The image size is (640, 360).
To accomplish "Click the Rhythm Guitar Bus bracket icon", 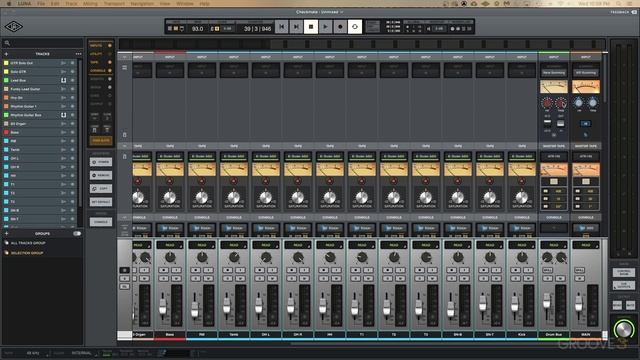I will (x=64, y=115).
